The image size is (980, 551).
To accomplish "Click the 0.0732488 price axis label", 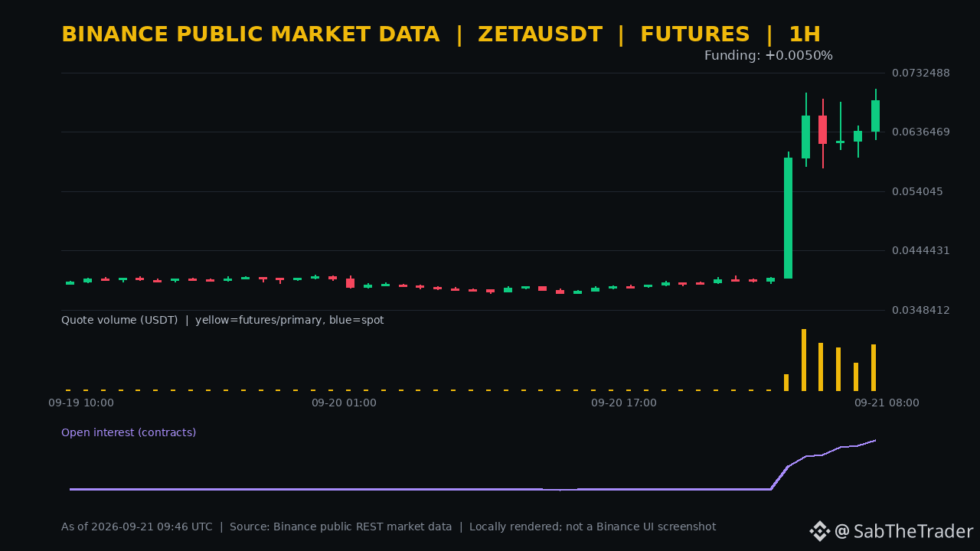I will click(x=921, y=73).
